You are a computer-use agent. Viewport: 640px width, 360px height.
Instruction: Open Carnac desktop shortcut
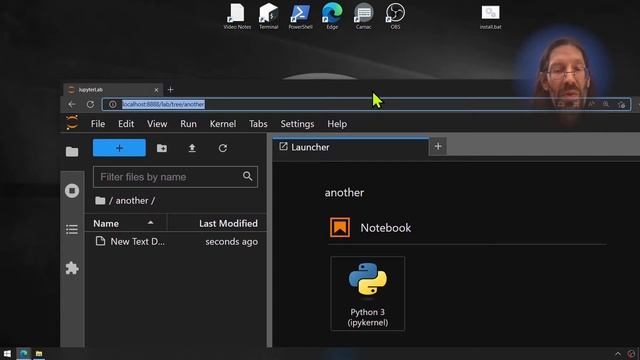pyautogui.click(x=363, y=16)
